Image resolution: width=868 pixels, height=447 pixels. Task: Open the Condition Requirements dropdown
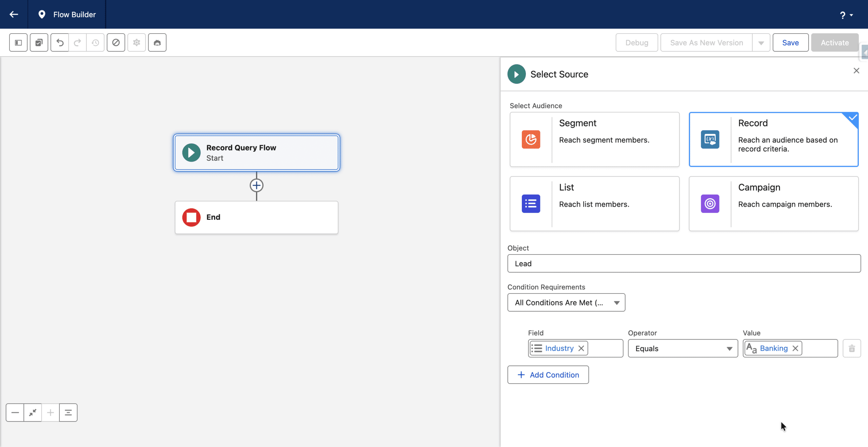point(566,303)
